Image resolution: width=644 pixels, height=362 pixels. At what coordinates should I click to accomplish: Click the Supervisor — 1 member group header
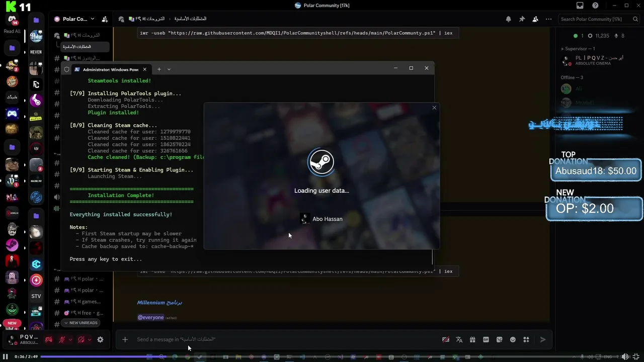578,49
